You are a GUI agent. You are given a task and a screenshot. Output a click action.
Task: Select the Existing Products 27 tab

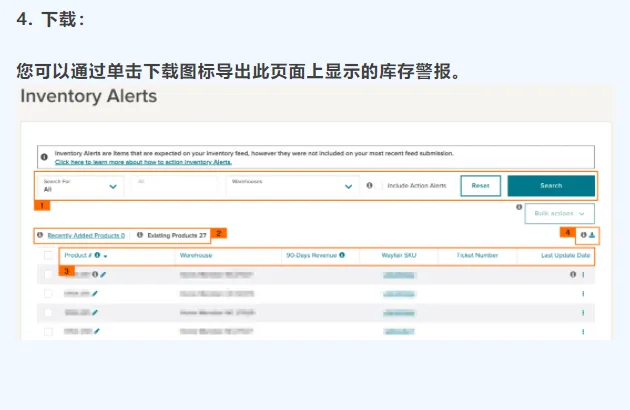pyautogui.click(x=177, y=236)
